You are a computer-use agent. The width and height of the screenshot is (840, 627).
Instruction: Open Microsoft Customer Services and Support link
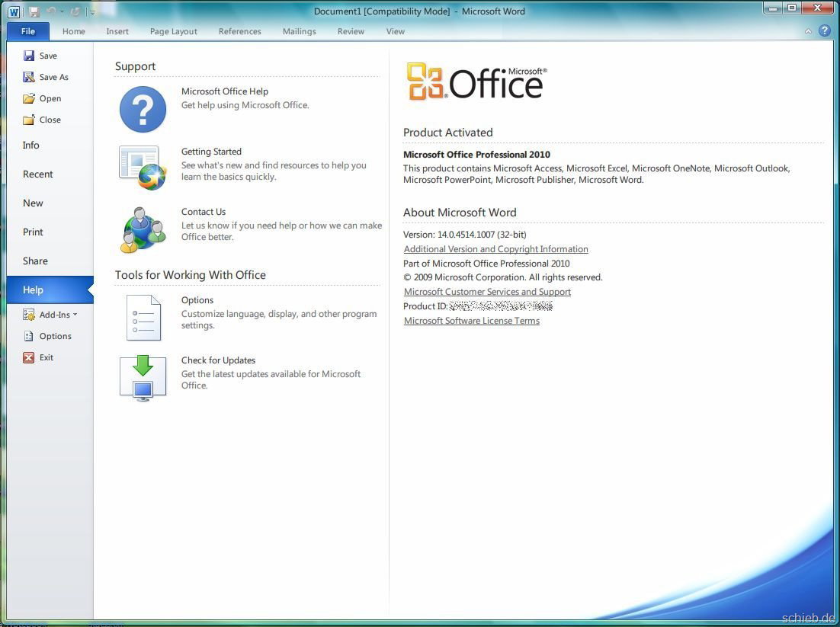487,292
